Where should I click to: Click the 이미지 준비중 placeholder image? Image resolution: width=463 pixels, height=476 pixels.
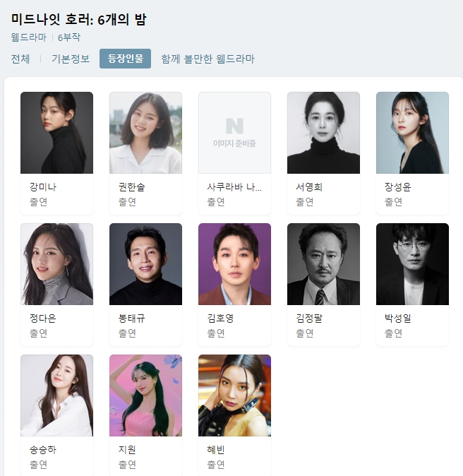pyautogui.click(x=234, y=133)
